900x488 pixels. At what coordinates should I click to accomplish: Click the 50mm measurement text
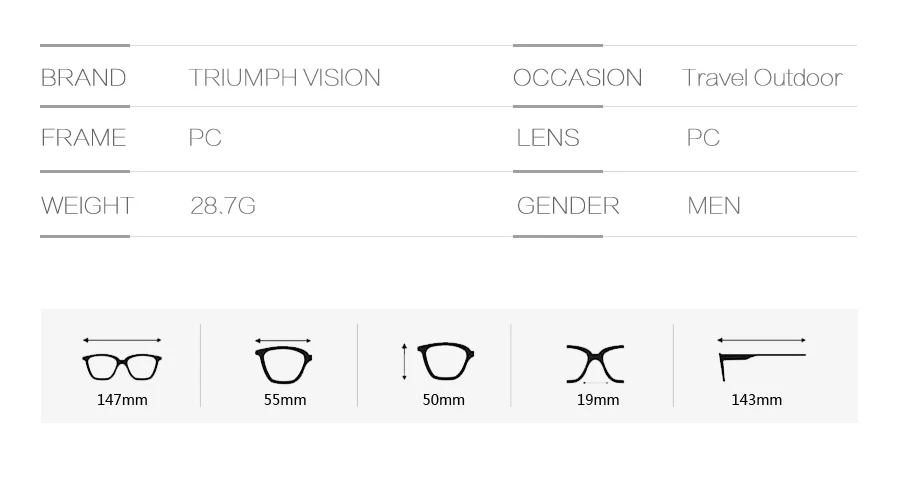click(x=444, y=400)
